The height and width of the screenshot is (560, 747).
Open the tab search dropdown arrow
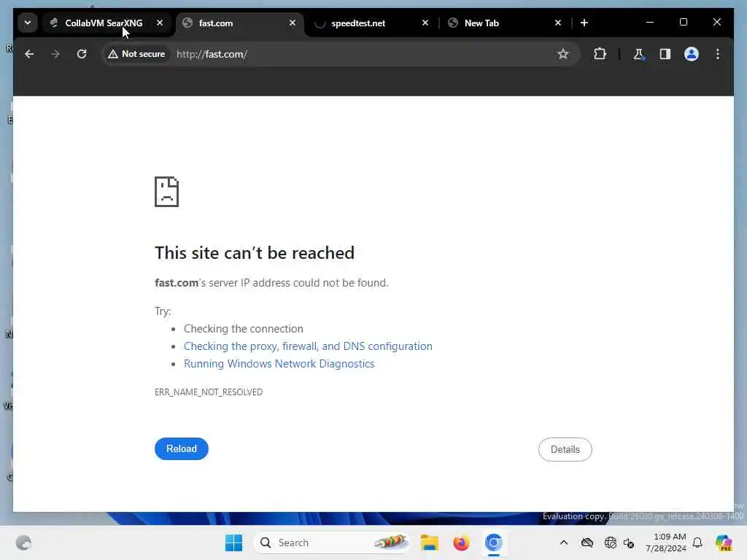pyautogui.click(x=28, y=23)
